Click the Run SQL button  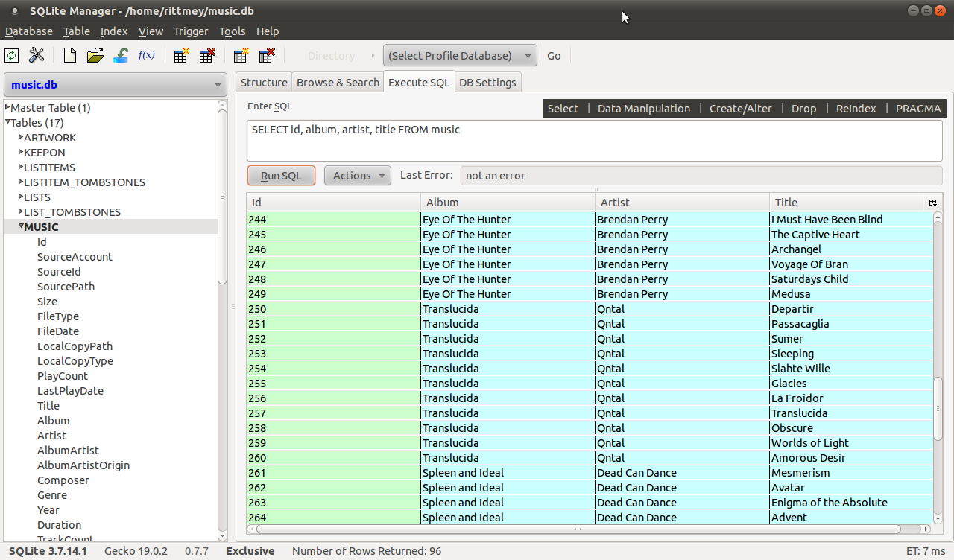[281, 175]
